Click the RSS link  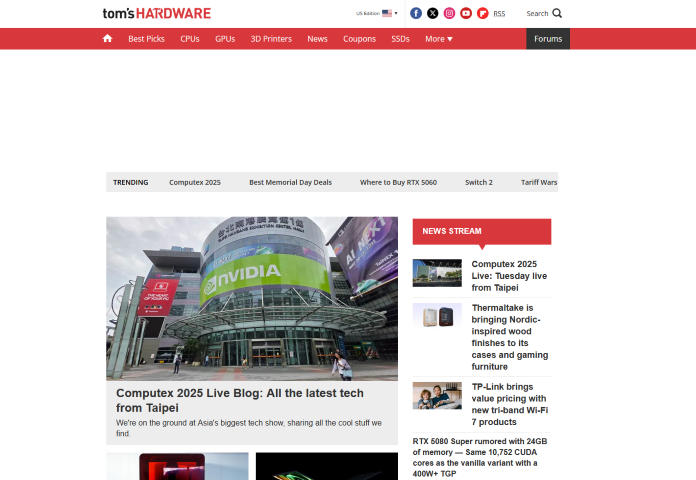(499, 14)
